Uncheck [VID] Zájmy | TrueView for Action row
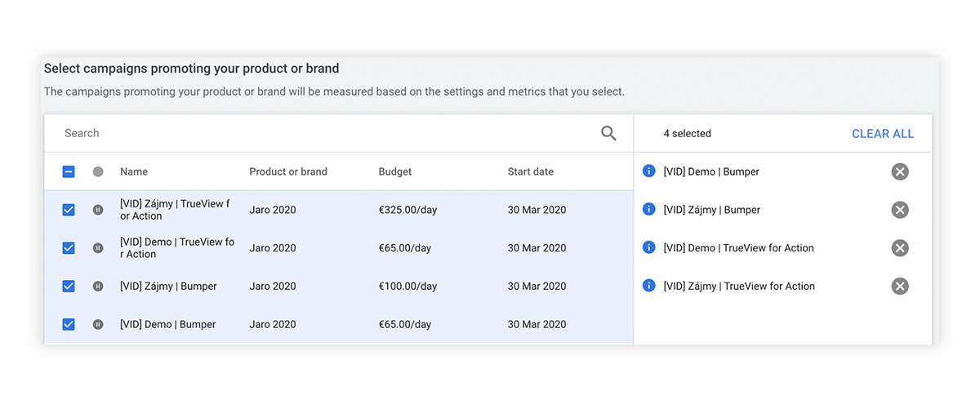The width and height of the screenshot is (980, 400). pyautogui.click(x=69, y=210)
